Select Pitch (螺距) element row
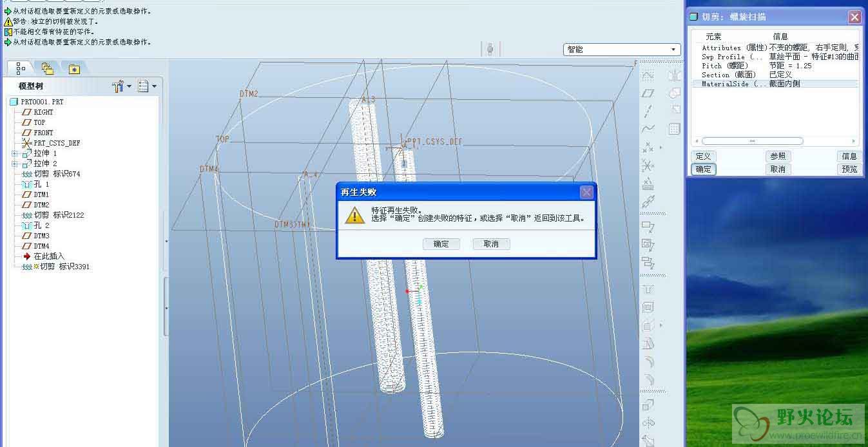The width and height of the screenshot is (868, 447). pos(776,66)
